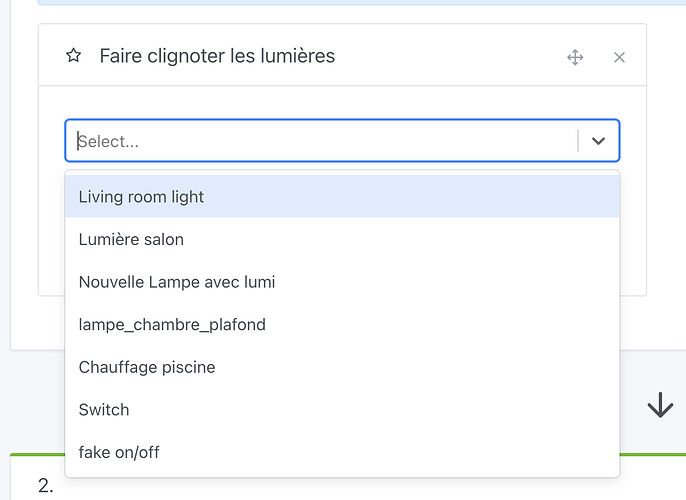
Task: Collapse the dropdown using the chevron arrow
Action: pyautogui.click(x=598, y=141)
